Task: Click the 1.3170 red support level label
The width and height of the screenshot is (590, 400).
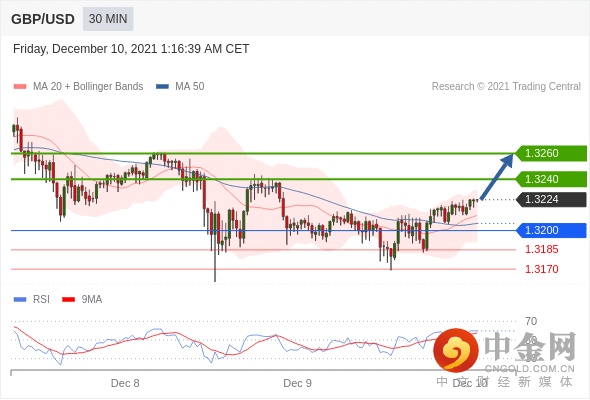Action: pyautogui.click(x=542, y=269)
